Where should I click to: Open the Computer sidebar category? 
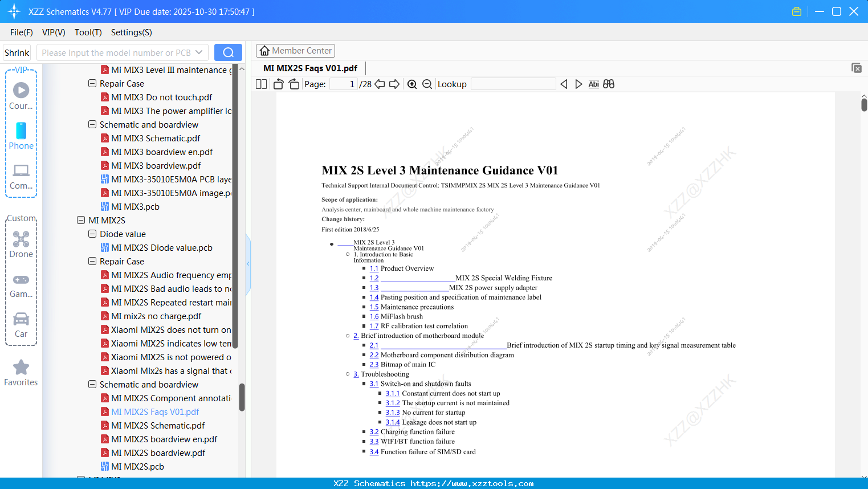21,176
